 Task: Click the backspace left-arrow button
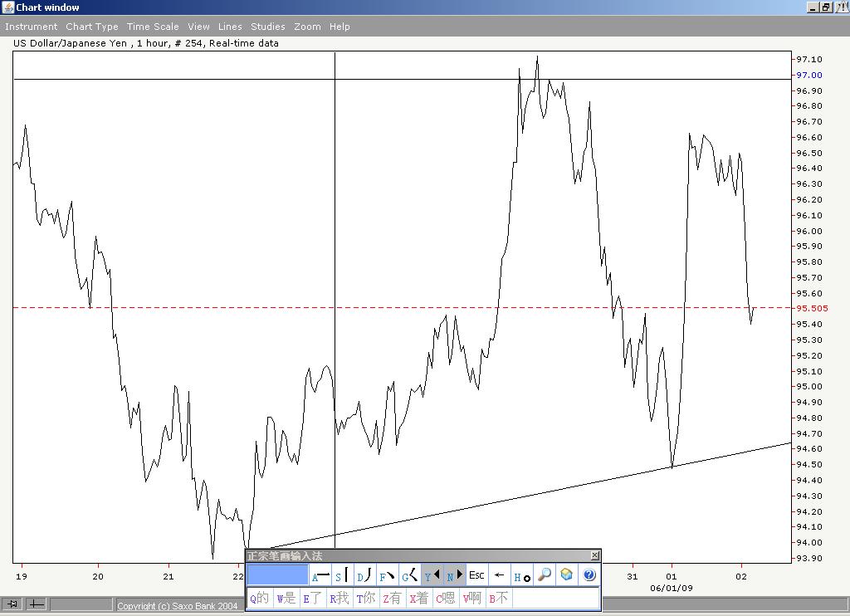pos(499,575)
